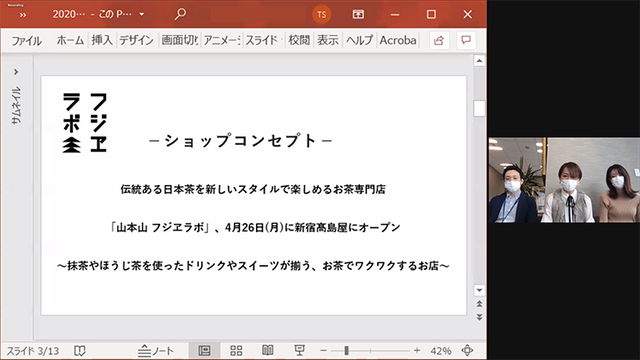Open the 42% zoom level dialog

(440, 351)
